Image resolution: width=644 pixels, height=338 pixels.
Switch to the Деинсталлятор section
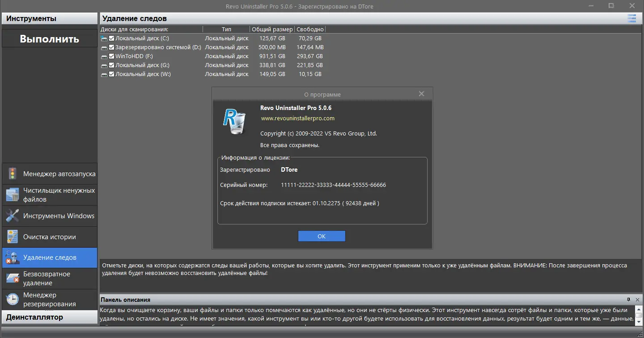(49, 317)
